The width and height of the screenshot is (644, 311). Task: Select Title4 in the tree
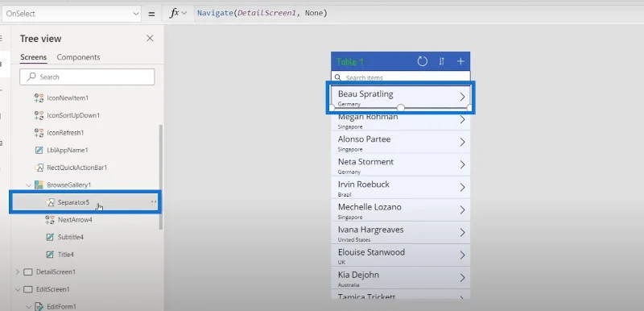pos(66,255)
